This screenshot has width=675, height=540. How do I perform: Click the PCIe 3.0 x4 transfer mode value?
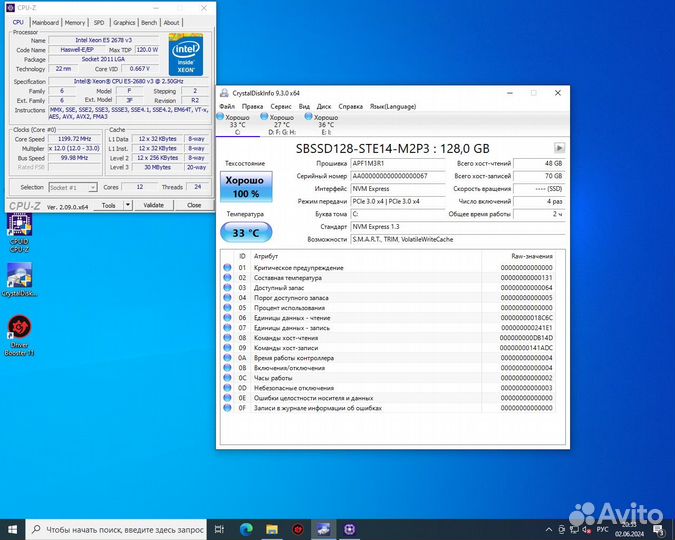397,201
